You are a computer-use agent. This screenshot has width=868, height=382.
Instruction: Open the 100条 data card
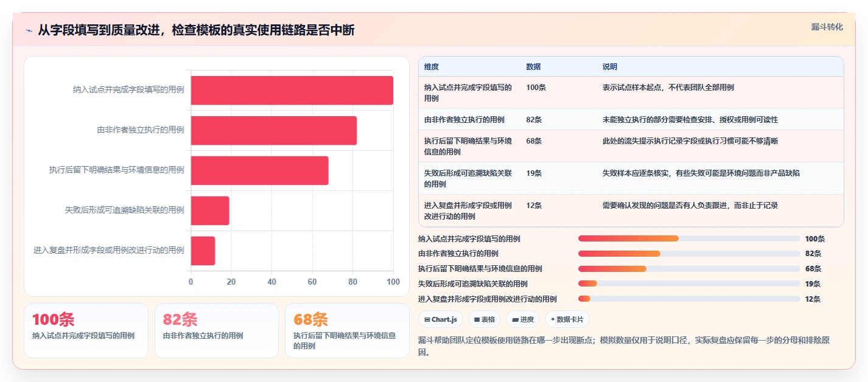pyautogui.click(x=86, y=330)
